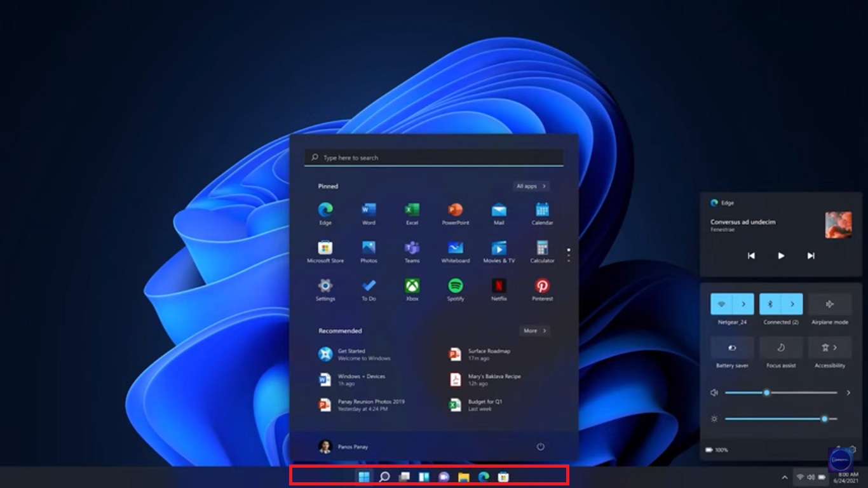
Task: Click More in the Recommended section
Action: pyautogui.click(x=534, y=330)
